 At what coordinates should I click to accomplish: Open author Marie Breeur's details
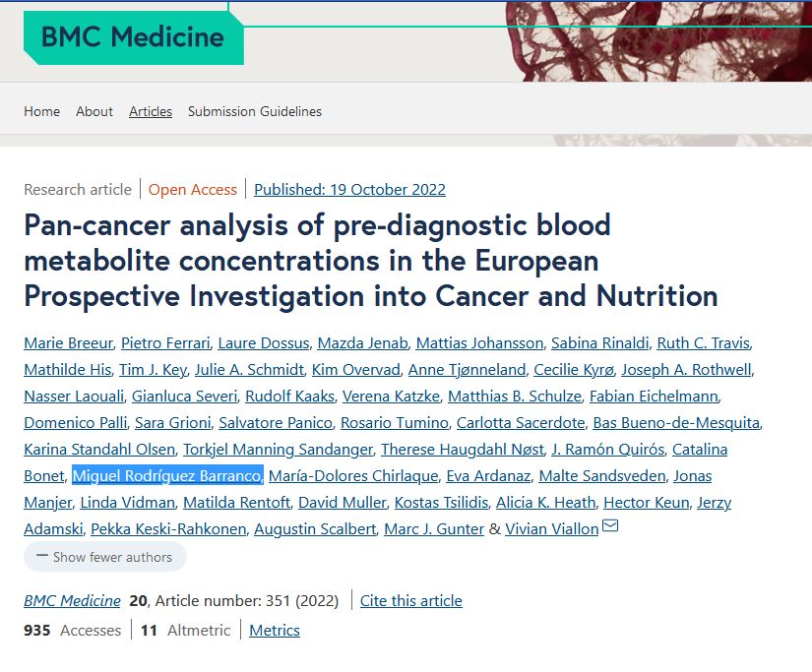tap(69, 343)
